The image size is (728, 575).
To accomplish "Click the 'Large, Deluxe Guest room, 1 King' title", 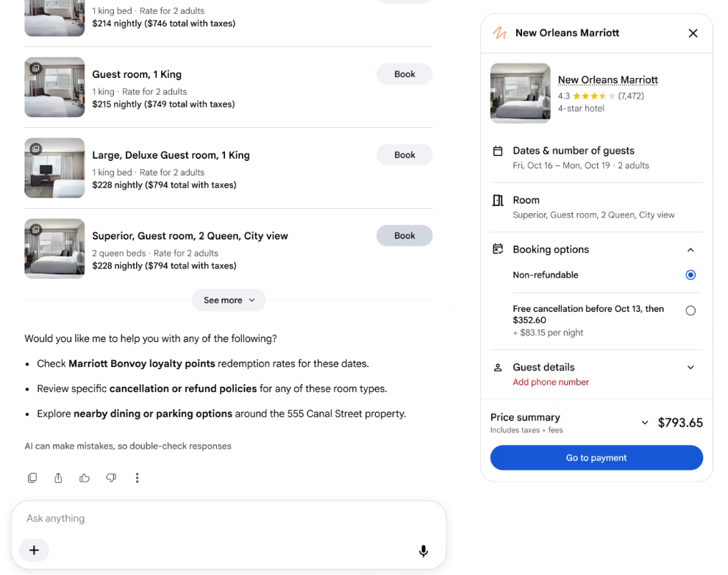I will tap(171, 155).
